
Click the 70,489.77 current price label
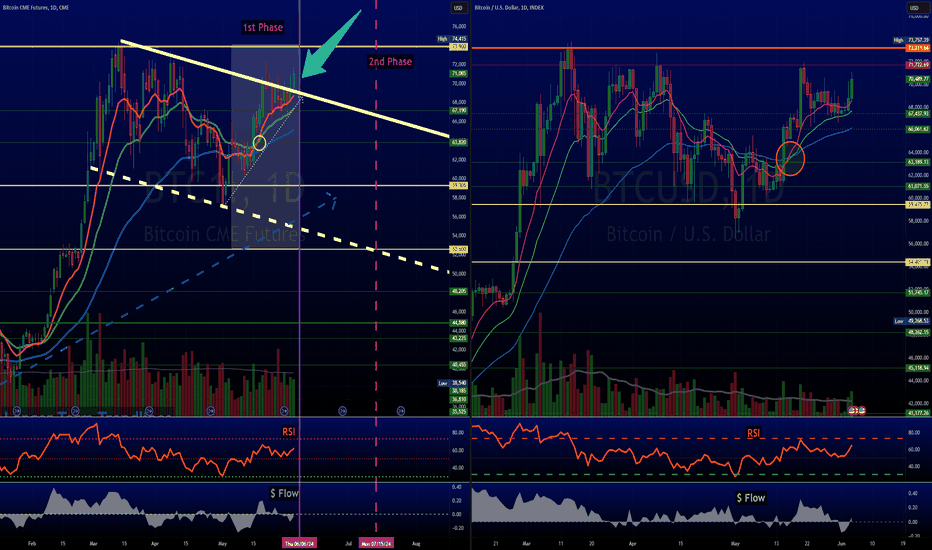pyautogui.click(x=918, y=79)
